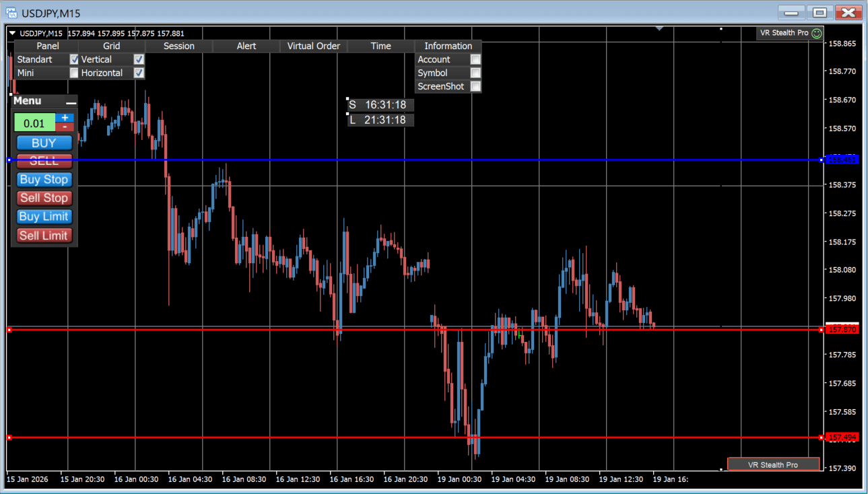The width and height of the screenshot is (868, 494).
Task: Click the 0.01 lot size field
Action: [34, 123]
